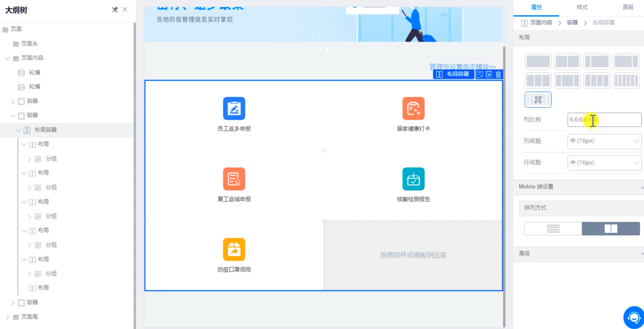The height and width of the screenshot is (329, 644).
Task: Select side-by-side columns mobile arrangement
Action: [x=611, y=229]
